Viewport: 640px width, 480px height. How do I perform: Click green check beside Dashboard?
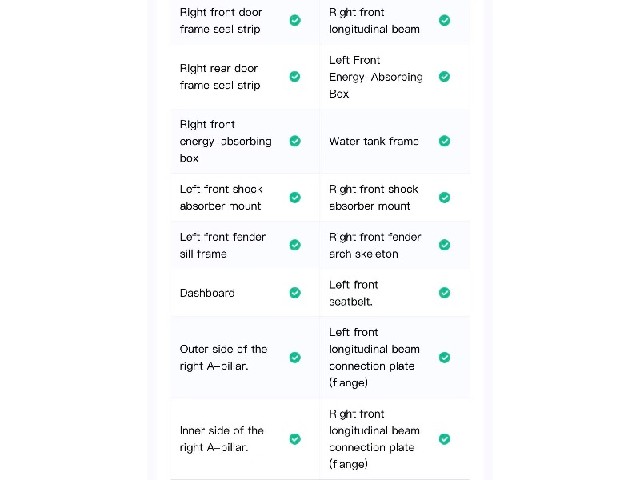(295, 293)
